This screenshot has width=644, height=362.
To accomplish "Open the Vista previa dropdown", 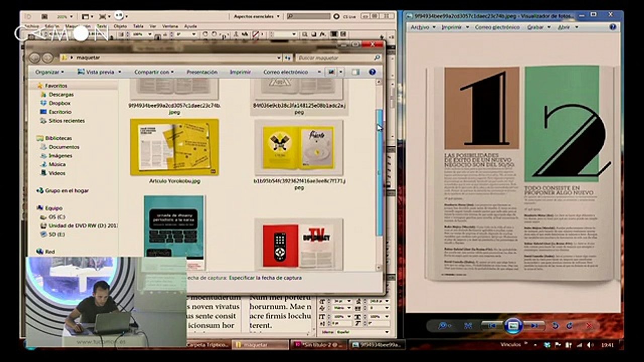I will coord(119,72).
